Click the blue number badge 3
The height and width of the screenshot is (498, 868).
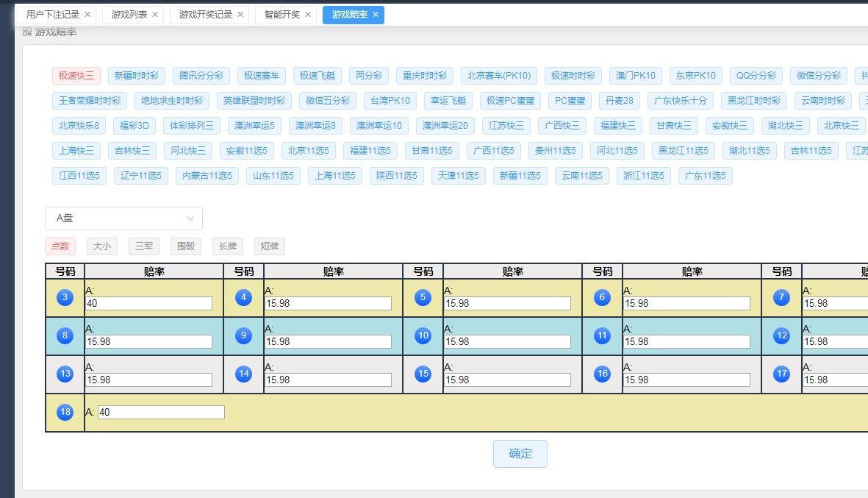pos(65,297)
